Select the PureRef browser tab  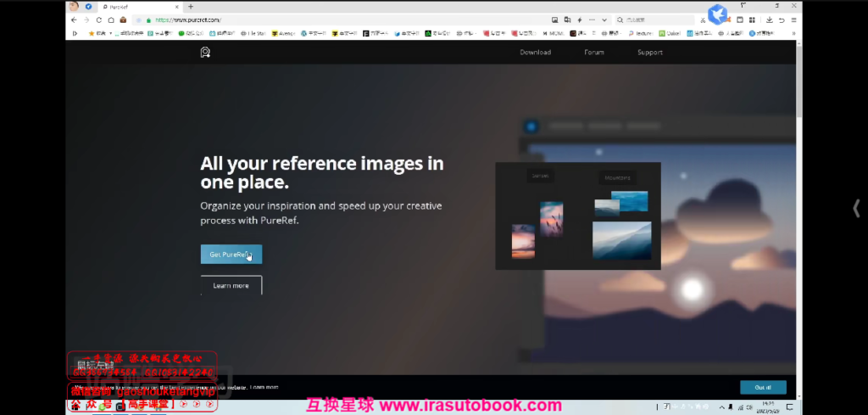139,7
